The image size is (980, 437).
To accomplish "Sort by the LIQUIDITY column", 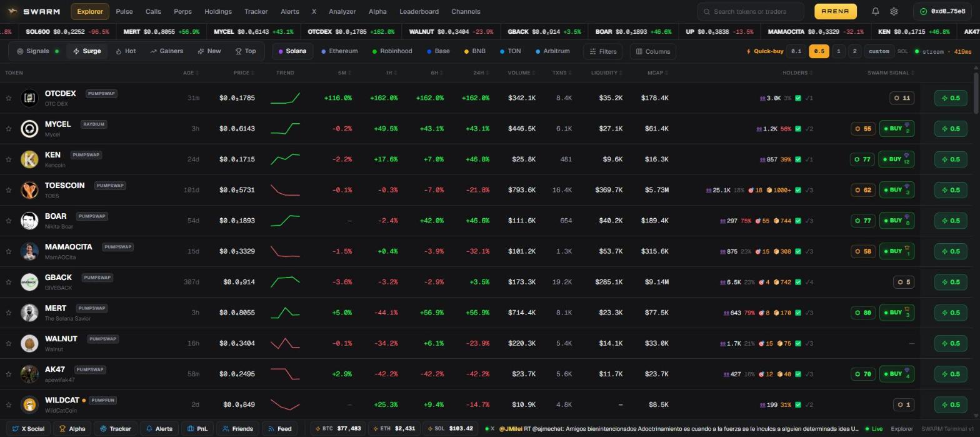I will (x=607, y=73).
